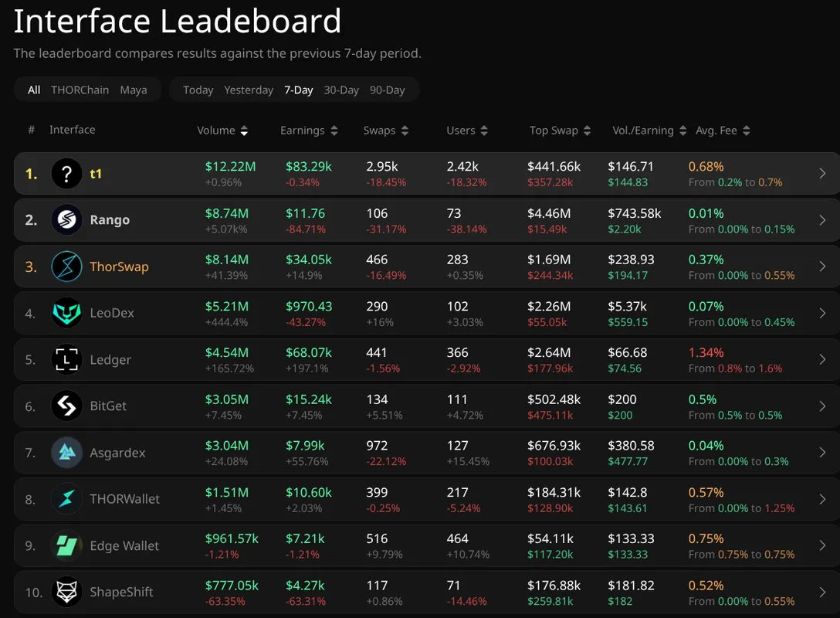Expand the Ledger row chevron
Viewport: 840px width, 618px height.
coord(822,360)
